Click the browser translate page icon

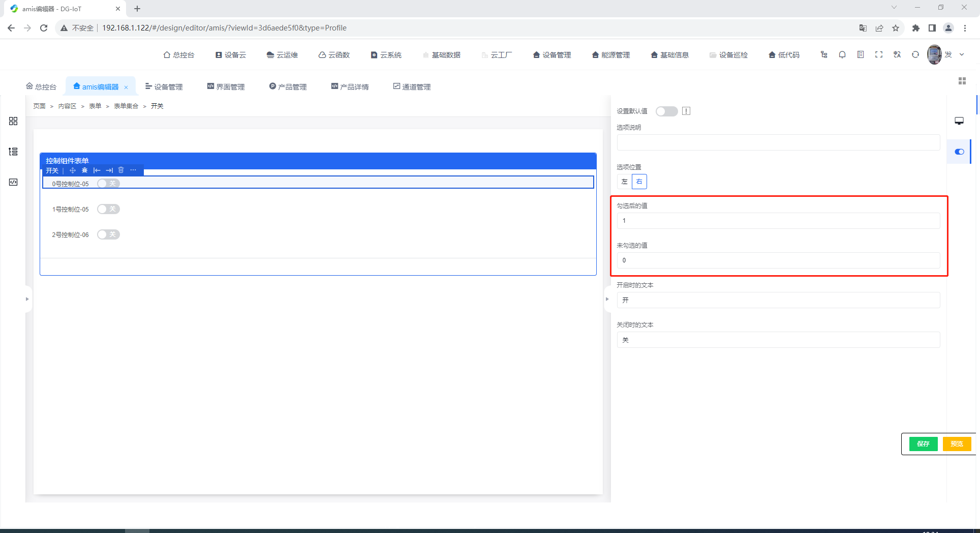[x=863, y=28]
